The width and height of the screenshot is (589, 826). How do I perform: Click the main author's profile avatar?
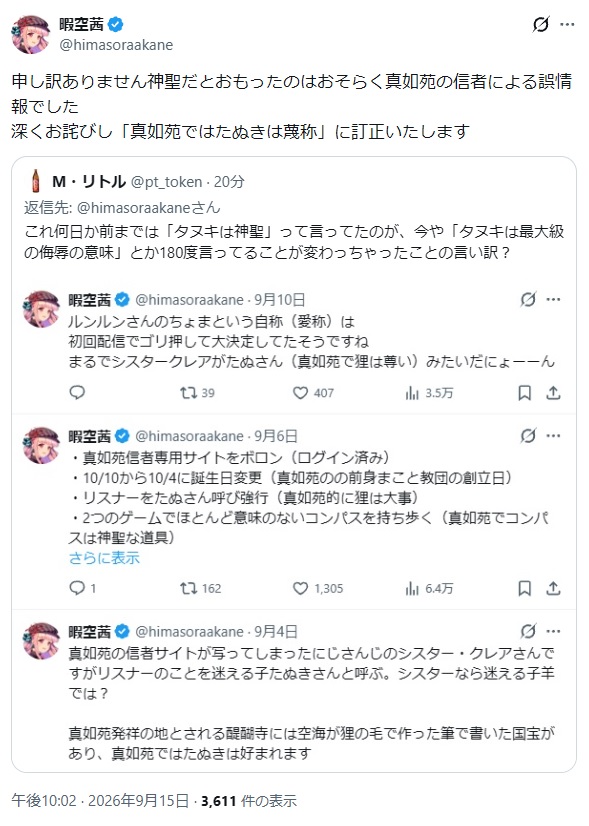click(x=31, y=34)
